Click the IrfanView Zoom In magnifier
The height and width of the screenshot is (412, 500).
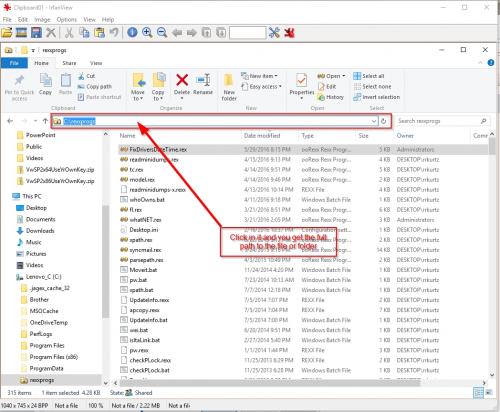point(147,32)
